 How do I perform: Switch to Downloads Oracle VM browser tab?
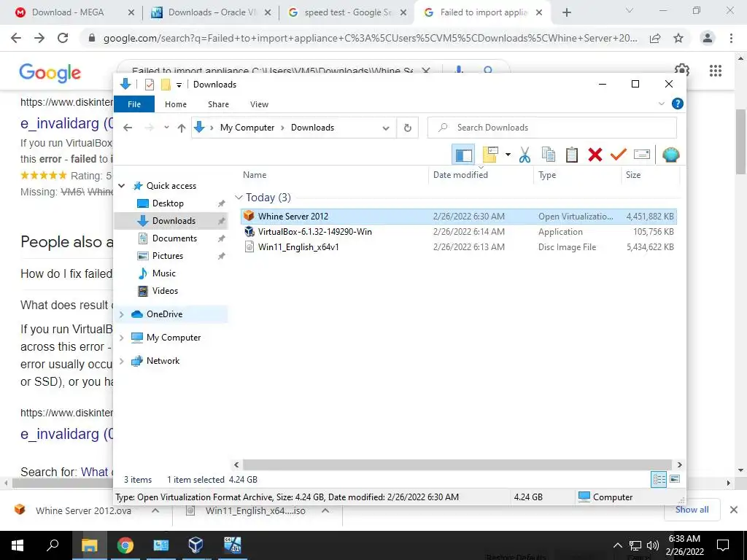[212, 12]
